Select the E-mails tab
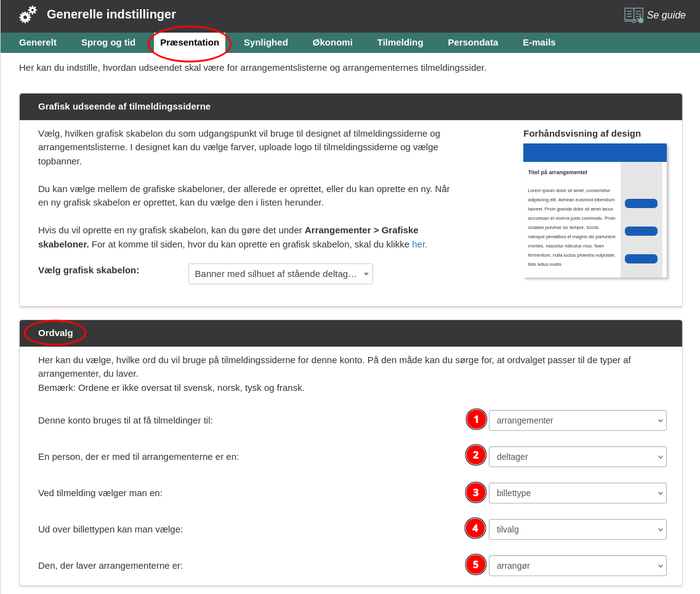Image resolution: width=700 pixels, height=594 pixels. point(539,42)
